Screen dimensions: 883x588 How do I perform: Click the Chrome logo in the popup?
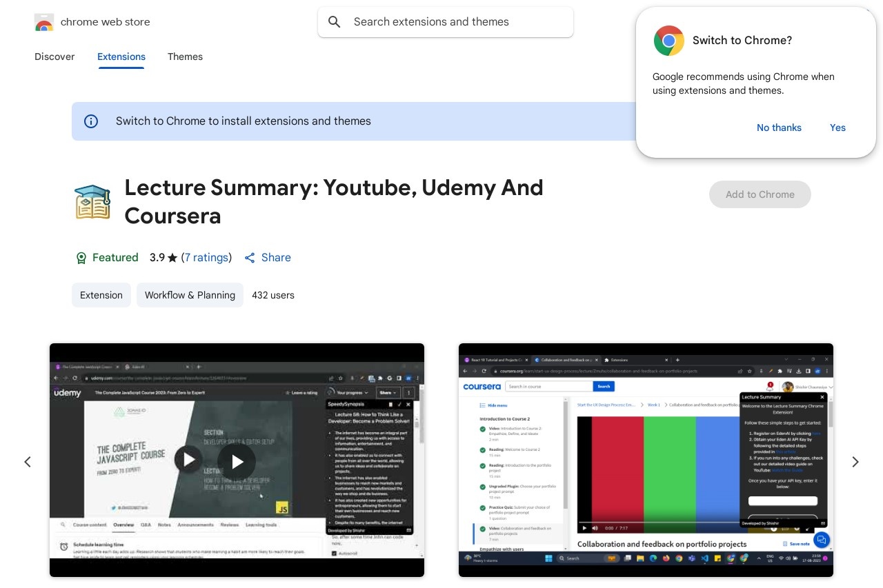tap(668, 41)
